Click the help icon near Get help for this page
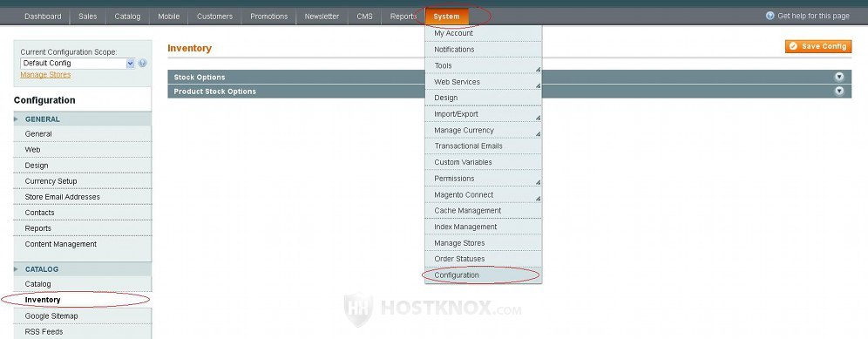This screenshot has height=339, width=868. pyautogui.click(x=770, y=16)
